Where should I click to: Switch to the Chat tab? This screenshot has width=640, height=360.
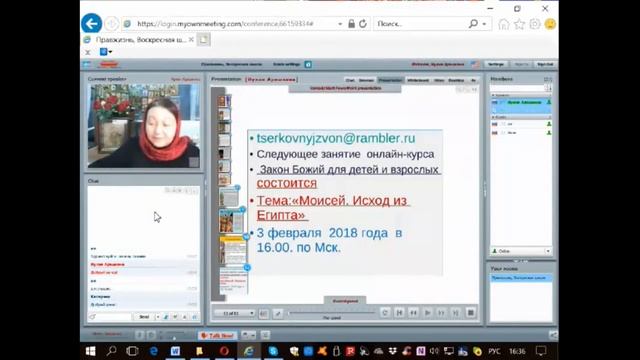click(350, 80)
